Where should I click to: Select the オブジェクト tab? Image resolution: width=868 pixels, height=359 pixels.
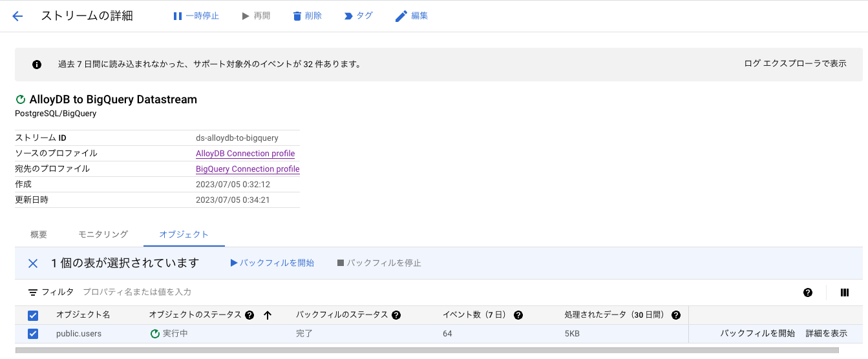[x=184, y=234]
